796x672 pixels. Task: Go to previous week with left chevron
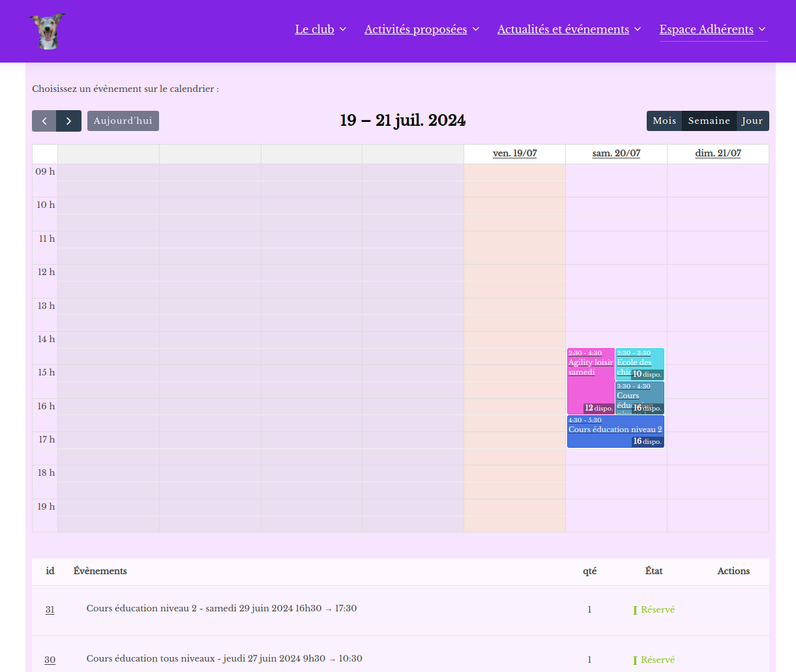tap(44, 121)
